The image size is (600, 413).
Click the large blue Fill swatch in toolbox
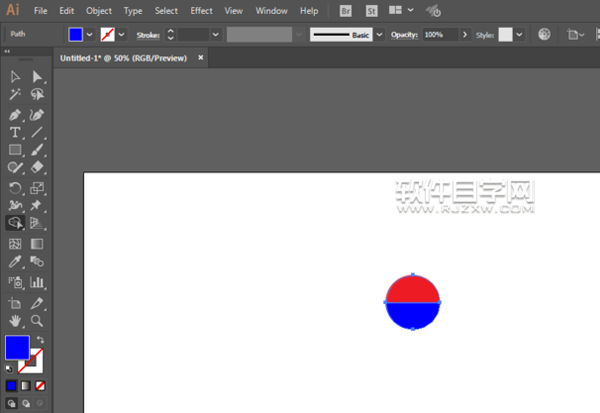click(17, 348)
